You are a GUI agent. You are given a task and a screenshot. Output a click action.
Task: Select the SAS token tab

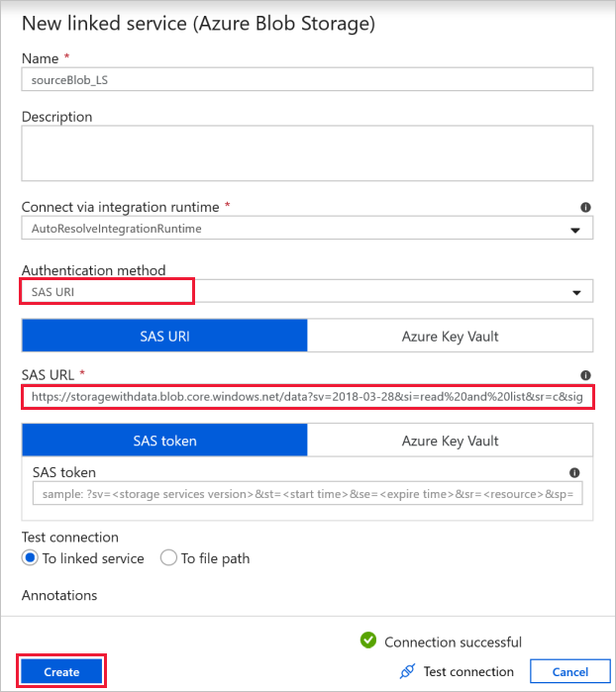click(x=165, y=441)
